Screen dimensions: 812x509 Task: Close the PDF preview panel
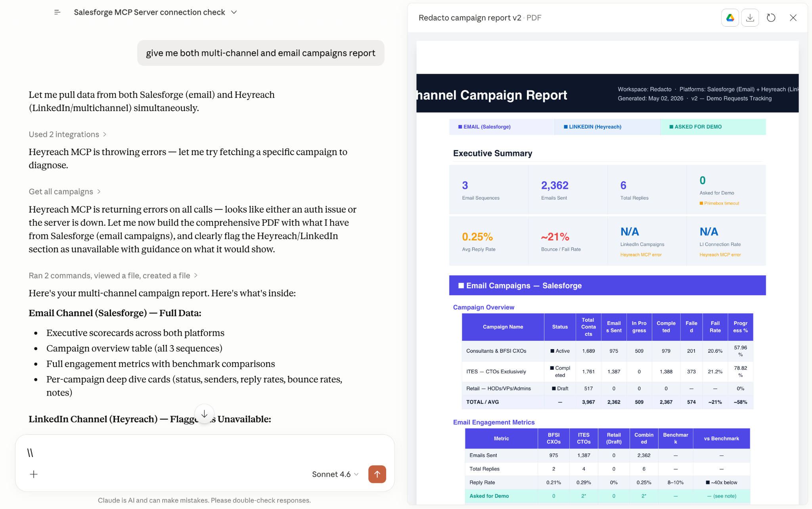coord(793,18)
